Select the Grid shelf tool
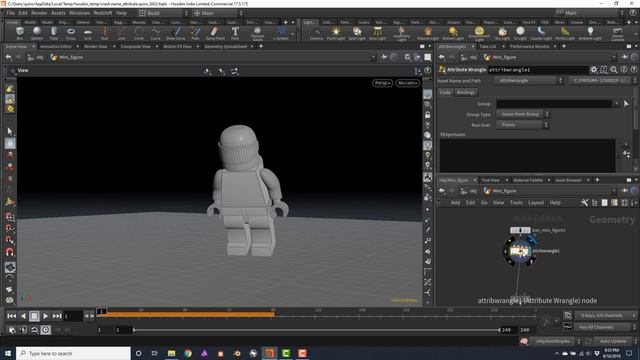This screenshot has width=640, height=360. pyautogui.click(x=88, y=33)
